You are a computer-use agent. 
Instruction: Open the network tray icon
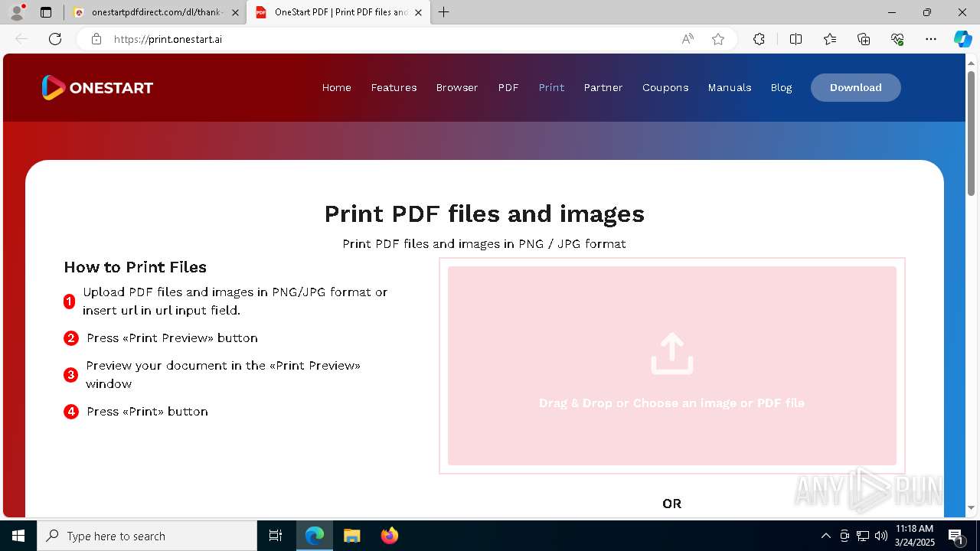[x=863, y=536]
